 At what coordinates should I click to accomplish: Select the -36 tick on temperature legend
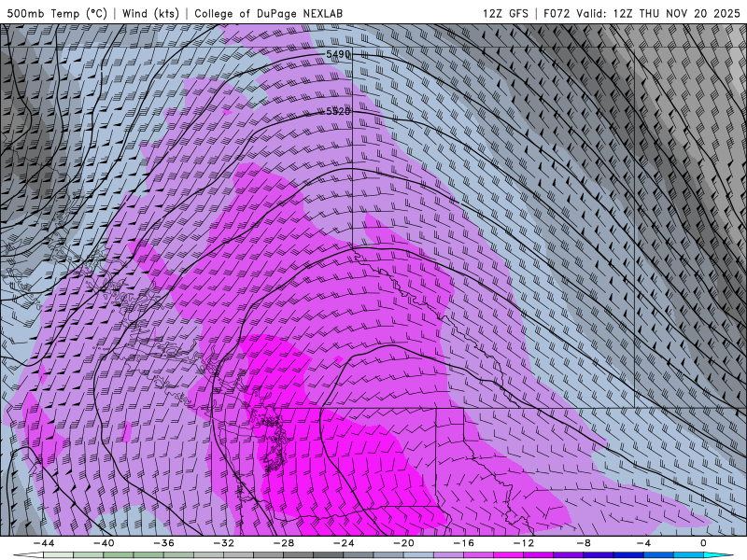[164, 543]
